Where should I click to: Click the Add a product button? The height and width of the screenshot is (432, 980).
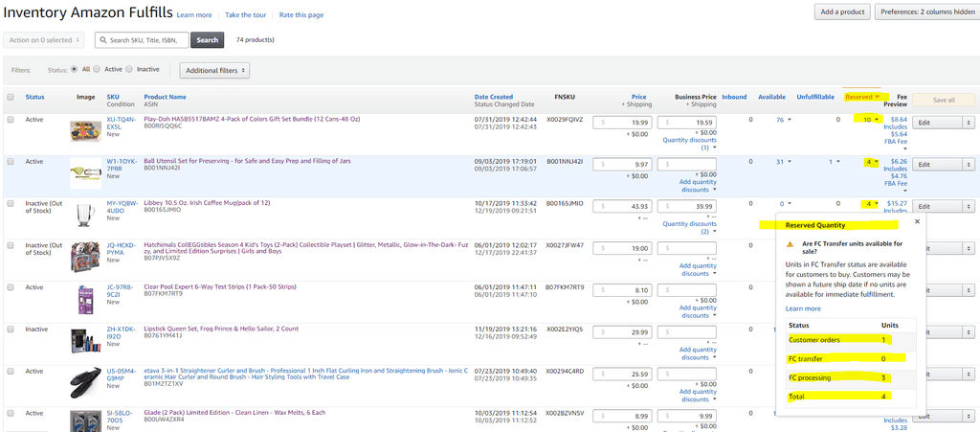point(842,11)
